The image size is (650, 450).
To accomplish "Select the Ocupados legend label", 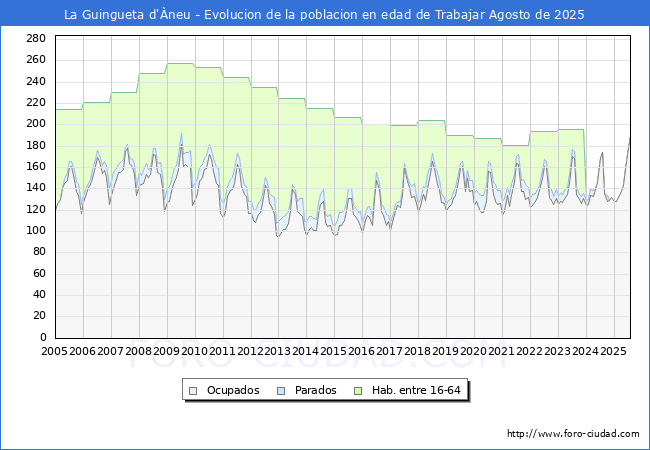I will click(x=233, y=390).
